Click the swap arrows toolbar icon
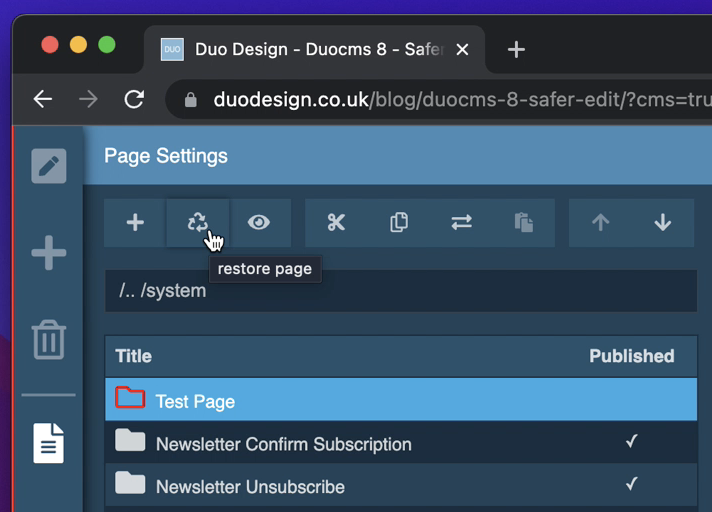Viewport: 712px width, 512px height. 461,223
